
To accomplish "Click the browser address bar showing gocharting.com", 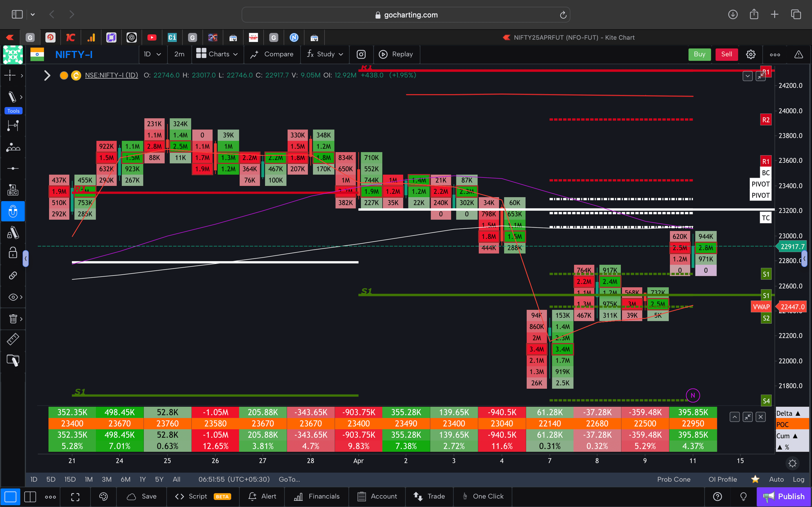I will tap(406, 15).
